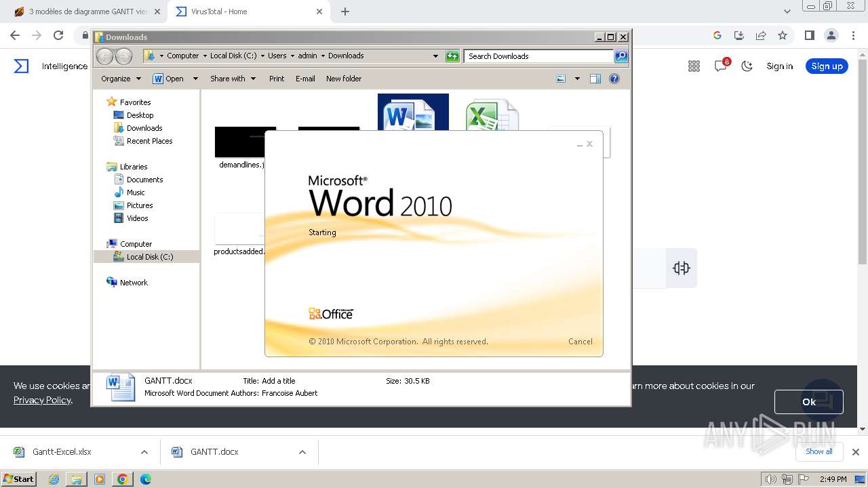Select Network in navigation pane
This screenshot has width=868, height=488.
tap(134, 283)
